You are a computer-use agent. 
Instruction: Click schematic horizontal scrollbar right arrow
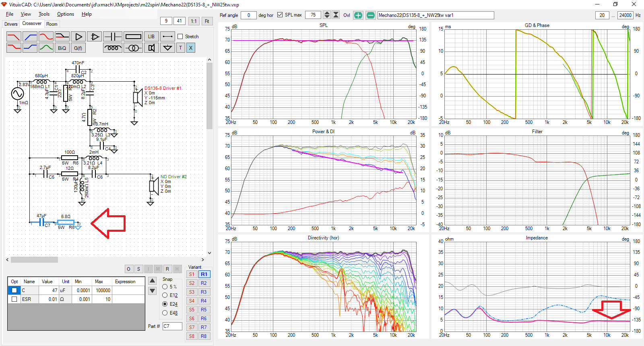[203, 259]
